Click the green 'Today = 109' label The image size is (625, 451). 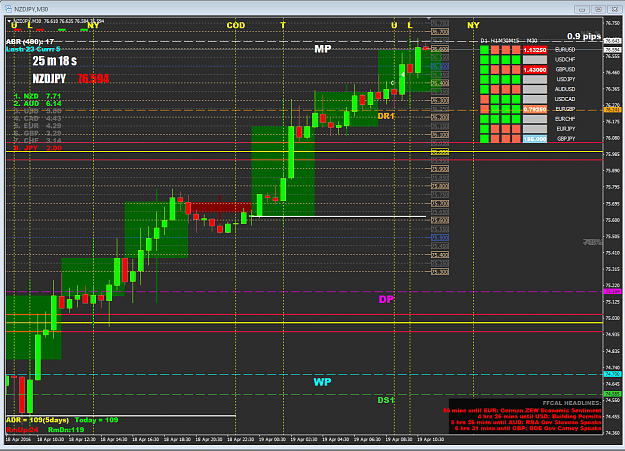96,420
